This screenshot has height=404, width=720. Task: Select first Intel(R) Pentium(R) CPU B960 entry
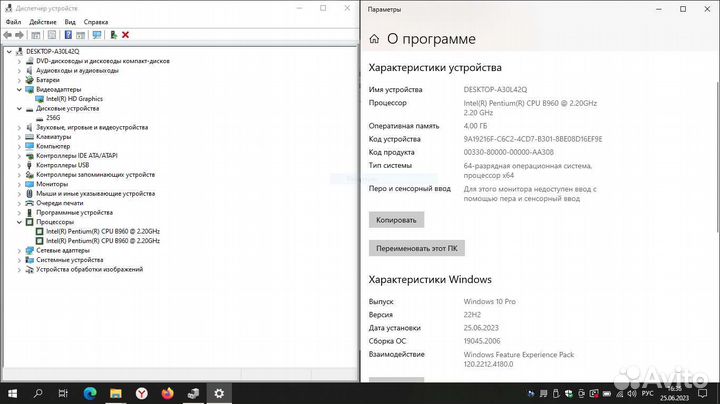[103, 231]
